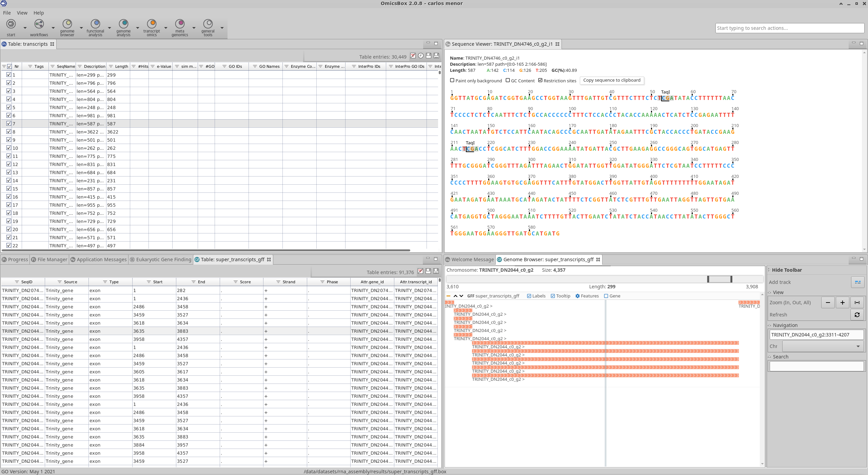Expand the general tools dropdown arrow

(222, 28)
